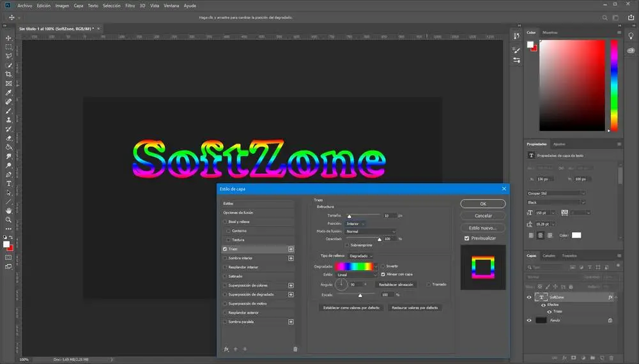Click the fx icon in Estilo de capa dialog
This screenshot has height=364, width=639.
tap(227, 349)
